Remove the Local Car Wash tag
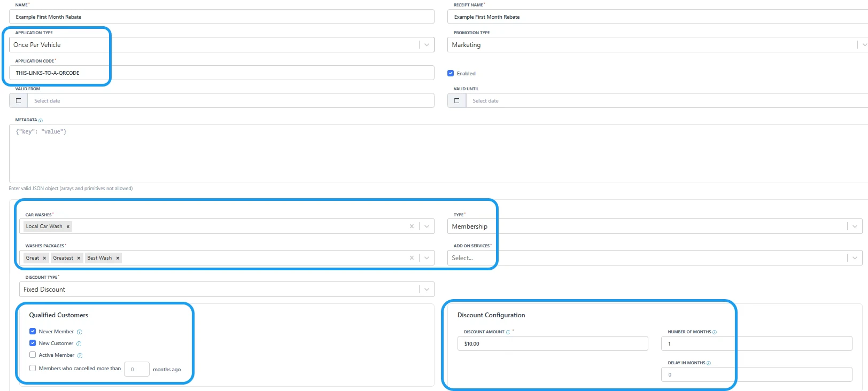Image resolution: width=868 pixels, height=391 pixels. (x=68, y=226)
